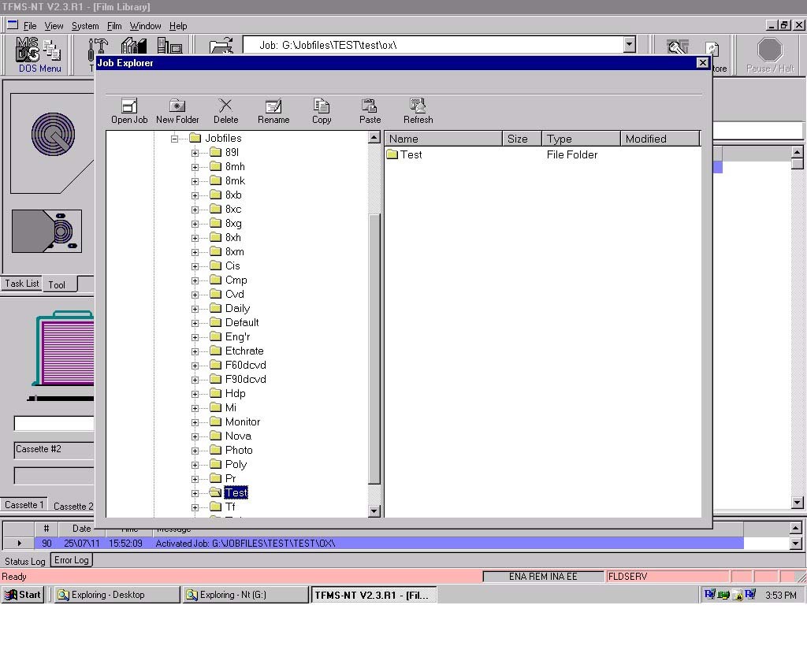
Task: Select the 8xm folder in tree
Action: (x=234, y=251)
